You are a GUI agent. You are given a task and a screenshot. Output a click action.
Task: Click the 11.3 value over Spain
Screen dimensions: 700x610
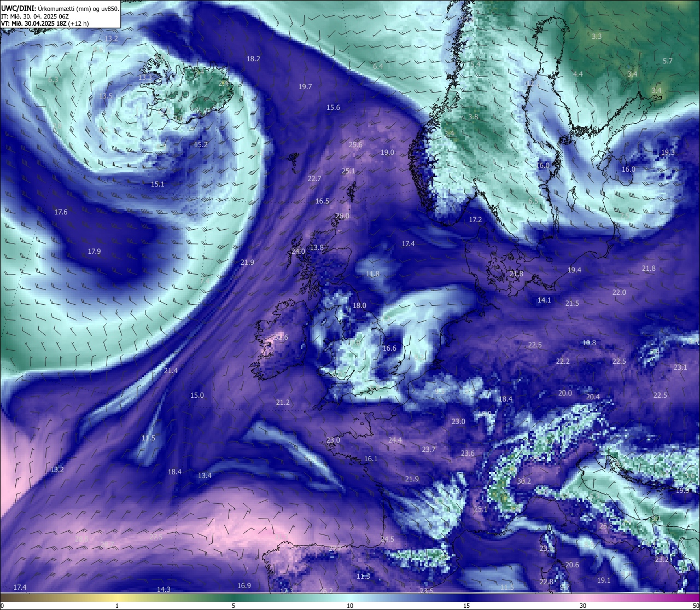363,576
